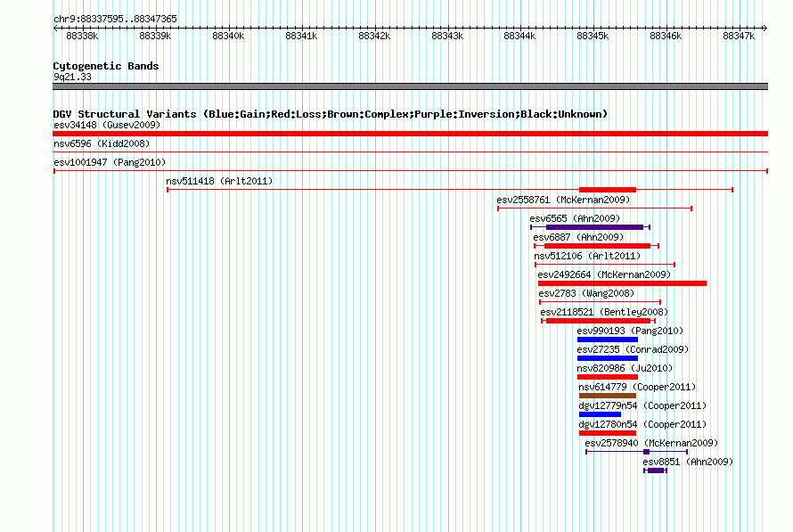Click ruler position 88346k
Image resolution: width=793 pixels, height=532 pixels.
666,36
